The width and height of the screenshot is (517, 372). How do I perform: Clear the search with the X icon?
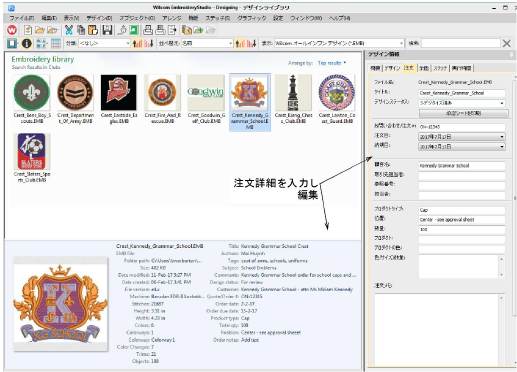tap(507, 43)
